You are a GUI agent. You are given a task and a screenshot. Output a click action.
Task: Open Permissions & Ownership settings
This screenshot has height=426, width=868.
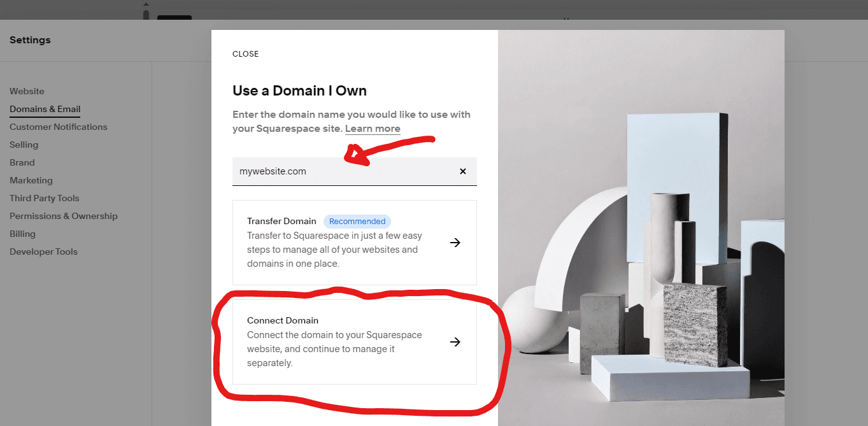(x=63, y=216)
